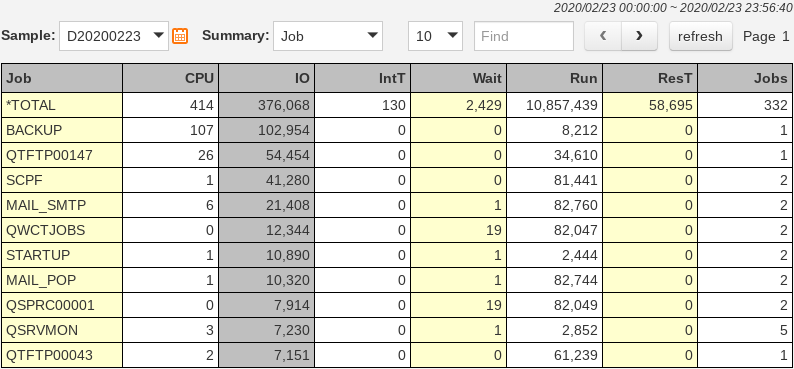794x369 pixels.
Task: Open the rows-per-page dropdown showing 10
Action: [x=435, y=36]
